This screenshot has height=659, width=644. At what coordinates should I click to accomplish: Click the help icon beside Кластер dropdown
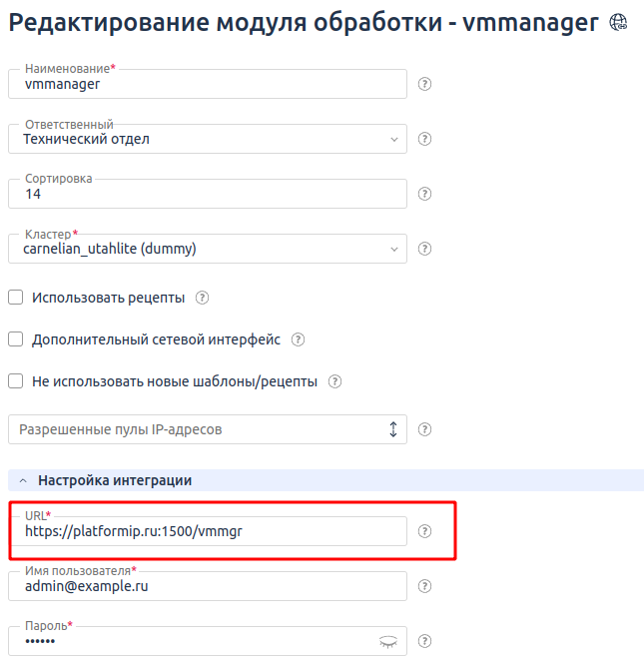click(x=424, y=249)
